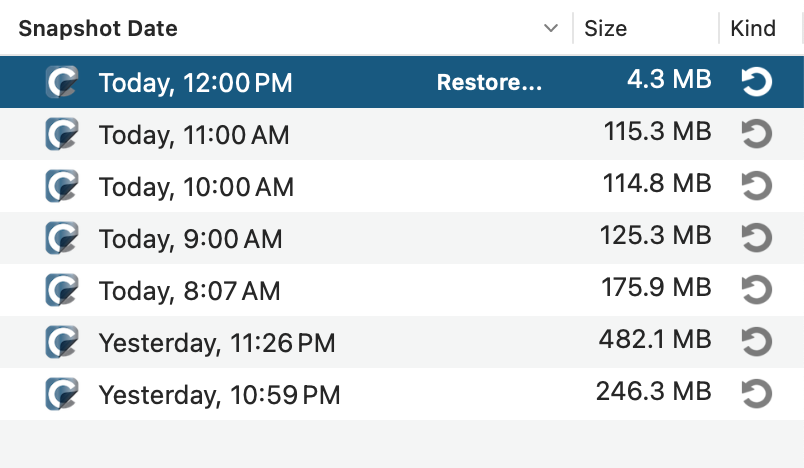Select the Today, 10:00 AM snapshot row
This screenshot has width=804, height=468.
tap(194, 186)
